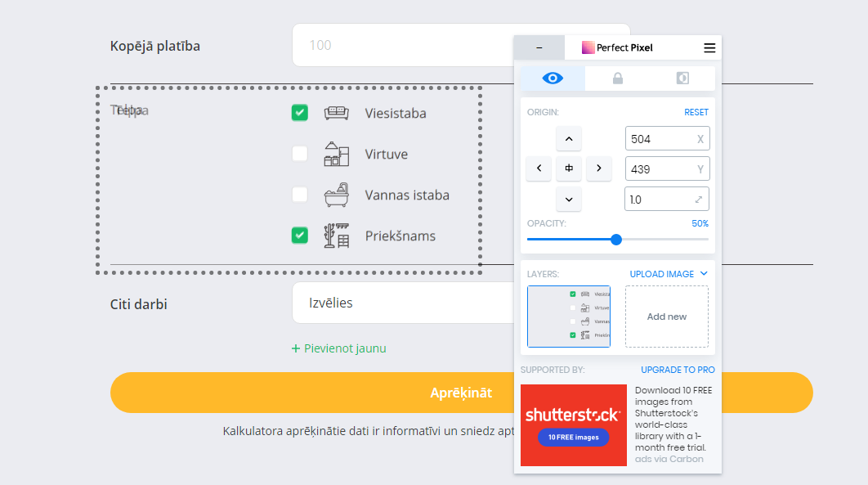The height and width of the screenshot is (485, 868).
Task: Uncheck the Viesistaba room checkbox
Action: click(299, 113)
